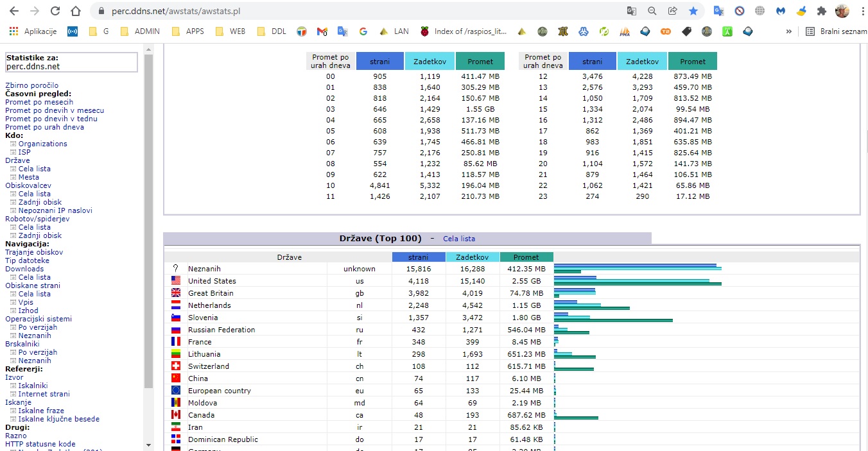Click the Canada flag icon

point(176,415)
